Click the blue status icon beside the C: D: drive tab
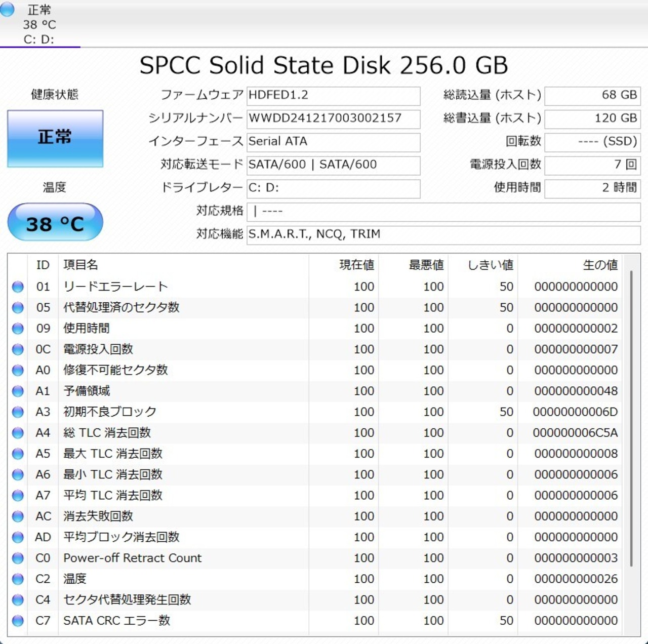Image resolution: width=648 pixels, height=644 pixels. 7,10
